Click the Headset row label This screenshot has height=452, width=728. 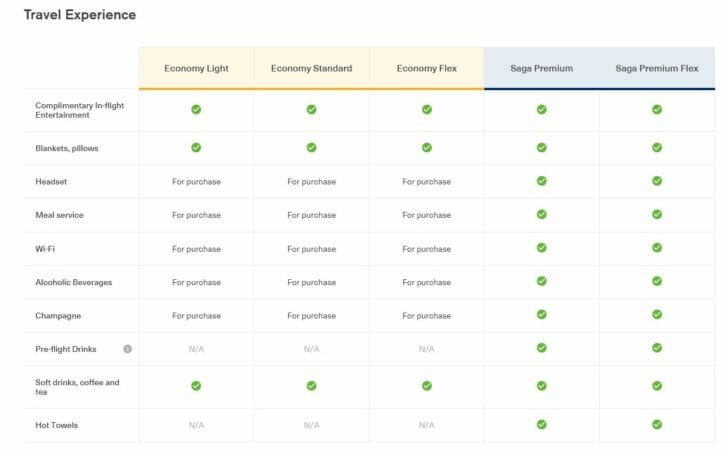[51, 182]
